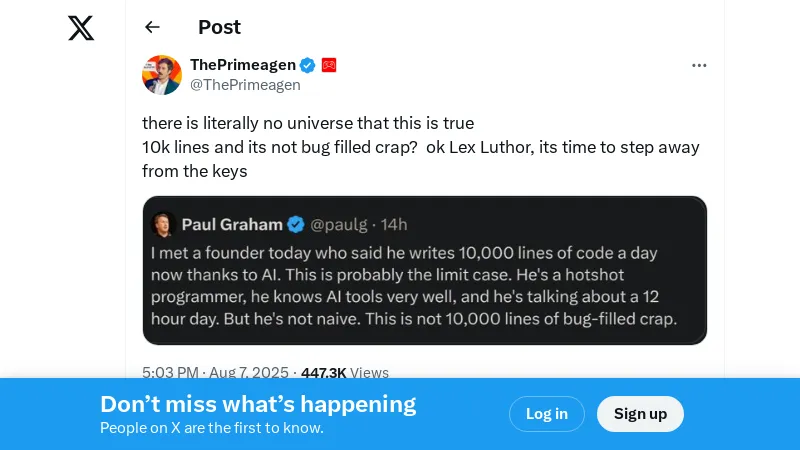Image resolution: width=800 pixels, height=450 pixels.
Task: Click the @paulg handle
Action: point(341,224)
